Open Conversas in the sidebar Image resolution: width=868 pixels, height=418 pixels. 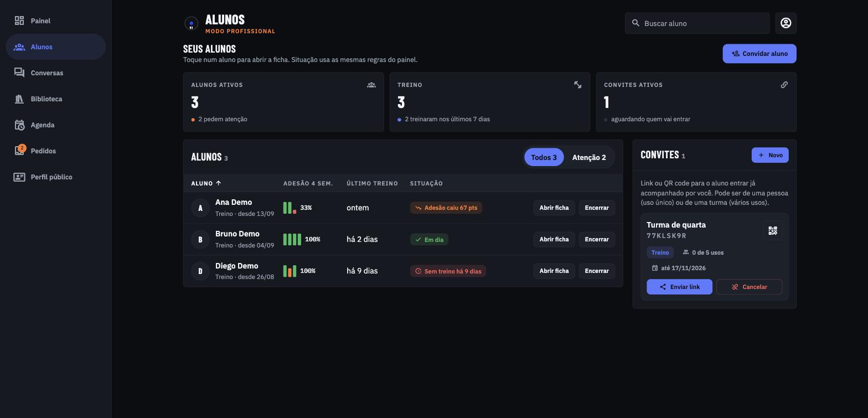(x=56, y=73)
